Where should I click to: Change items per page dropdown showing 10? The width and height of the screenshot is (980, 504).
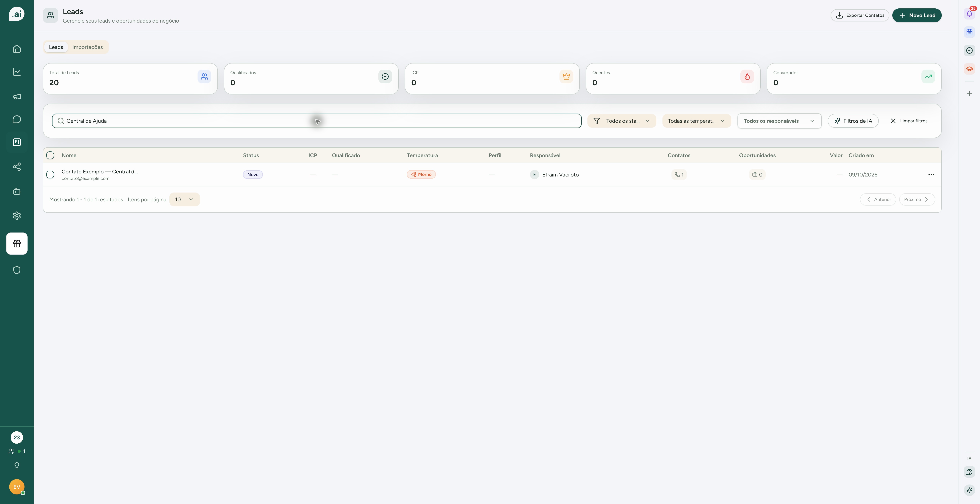185,200
